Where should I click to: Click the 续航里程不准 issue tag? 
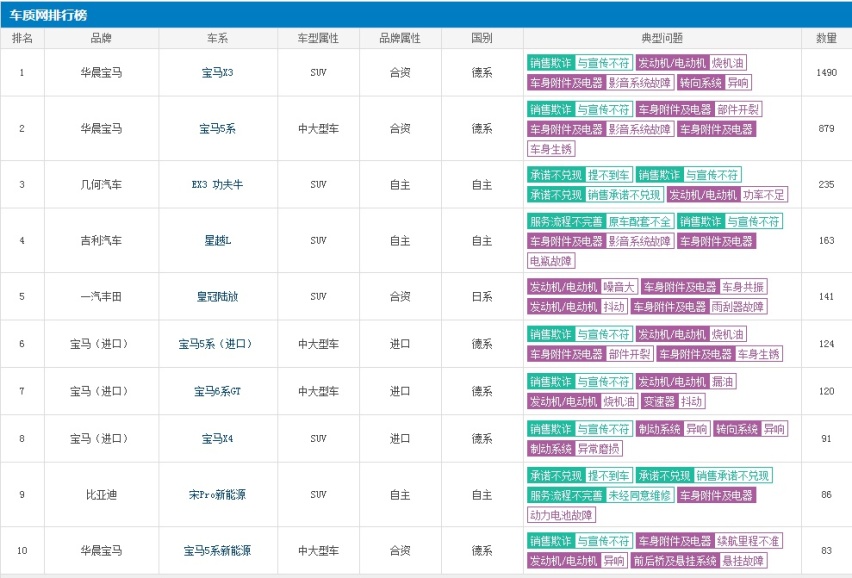pyautogui.click(x=748, y=541)
